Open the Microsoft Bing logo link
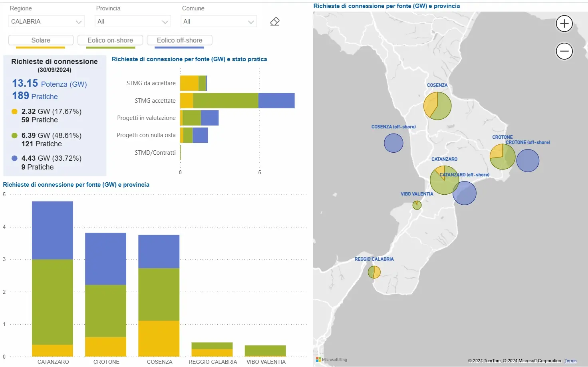Image resolution: width=588 pixels, height=367 pixels. pyautogui.click(x=332, y=359)
